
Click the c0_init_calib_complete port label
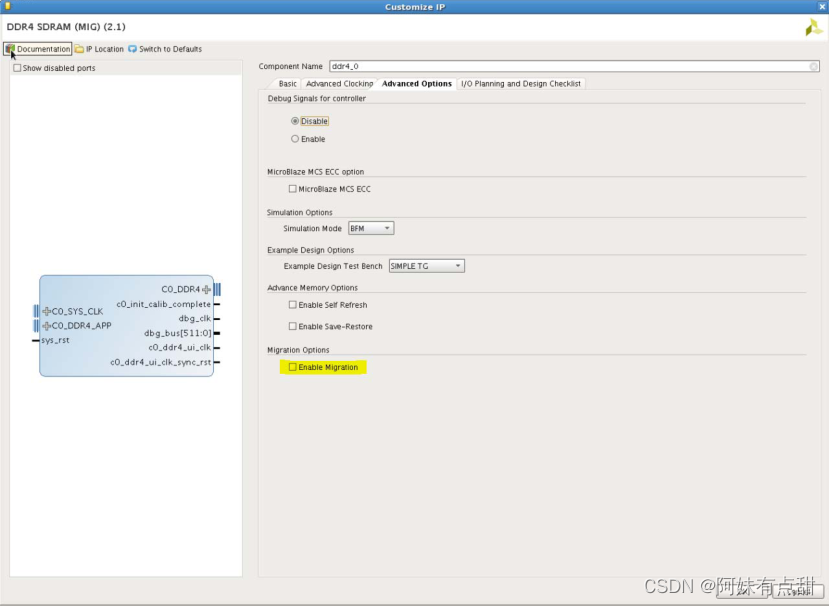coord(163,304)
